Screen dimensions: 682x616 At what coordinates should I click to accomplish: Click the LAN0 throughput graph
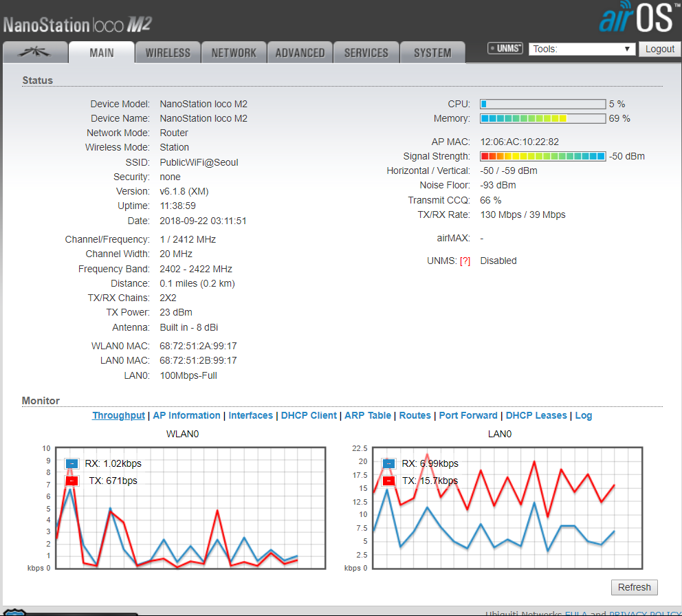[507, 507]
